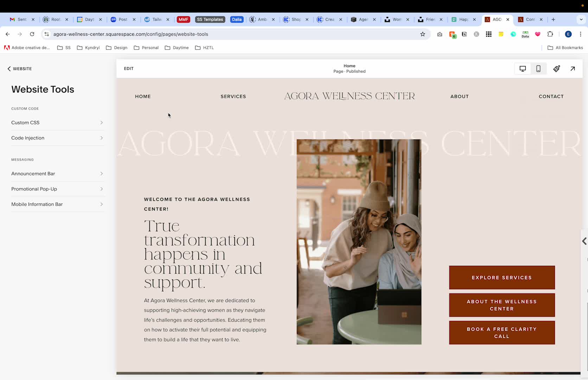The height and width of the screenshot is (380, 588).
Task: Open site in full preview arrow
Action: coord(573,69)
